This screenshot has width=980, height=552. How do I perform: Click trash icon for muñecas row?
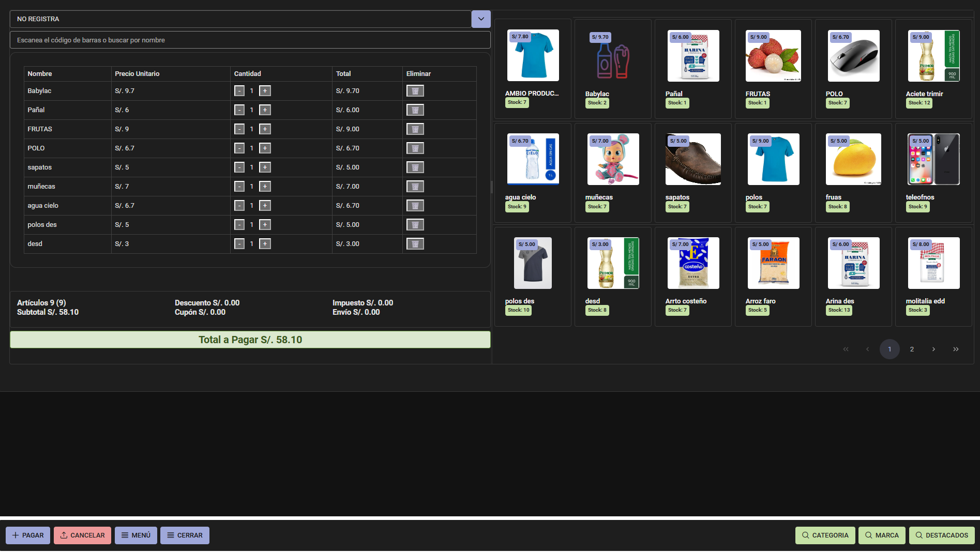click(x=415, y=187)
